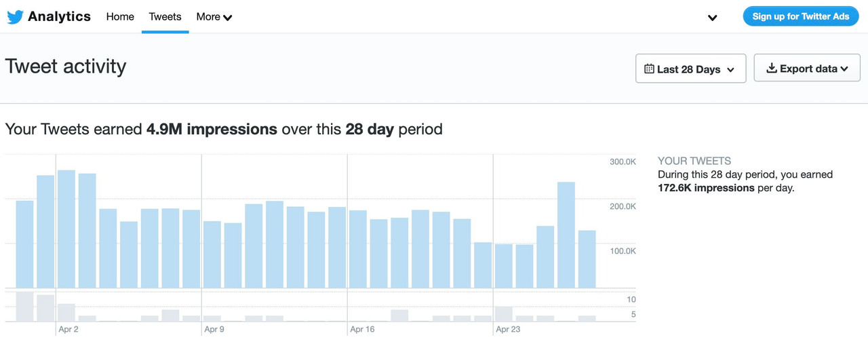Click the Apr 23 date label
This screenshot has width=868, height=344.
507,330
